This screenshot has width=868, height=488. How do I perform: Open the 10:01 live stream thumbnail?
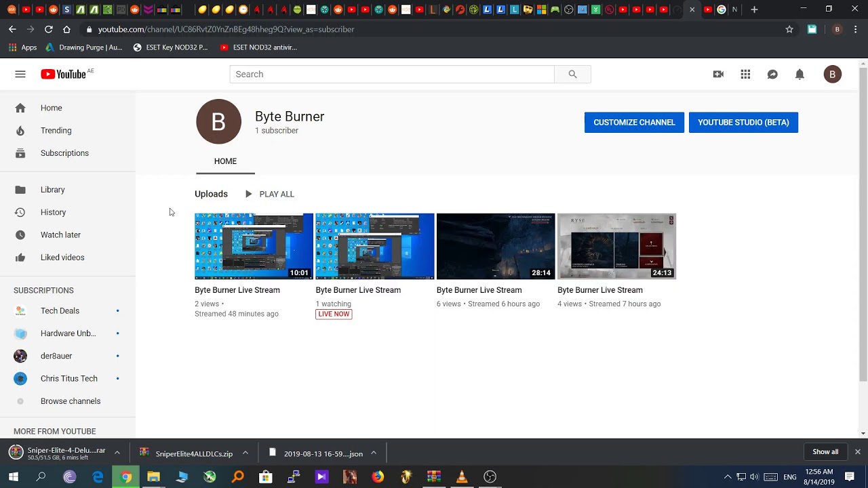tap(254, 246)
